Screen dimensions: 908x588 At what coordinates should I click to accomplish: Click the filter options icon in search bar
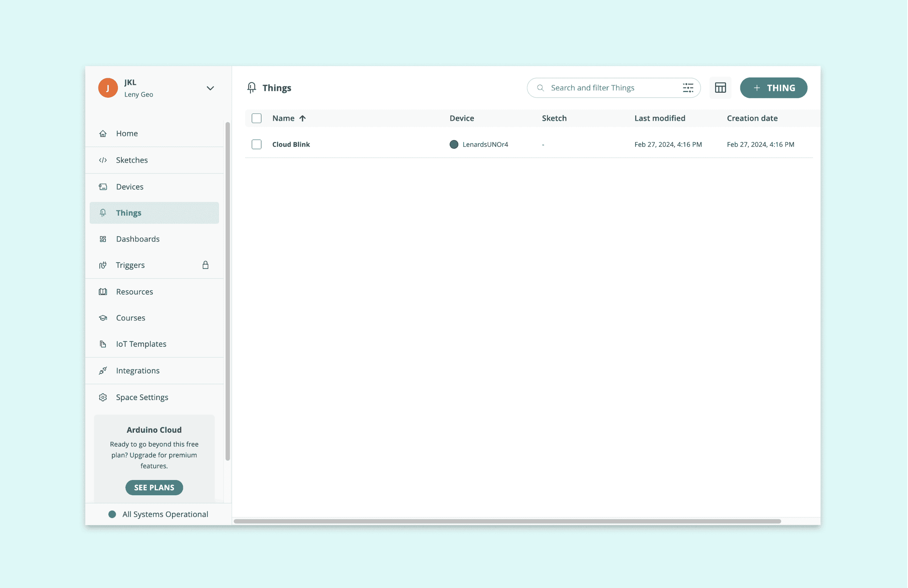[x=688, y=88]
